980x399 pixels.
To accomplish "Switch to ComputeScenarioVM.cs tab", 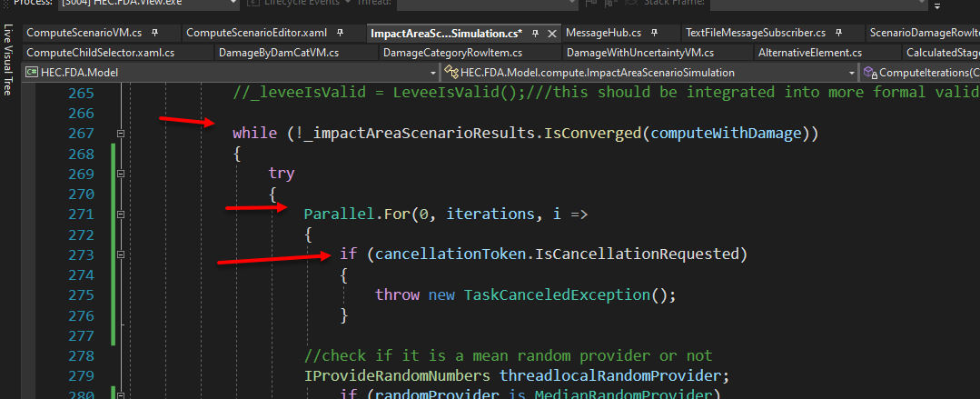I will click(x=84, y=33).
